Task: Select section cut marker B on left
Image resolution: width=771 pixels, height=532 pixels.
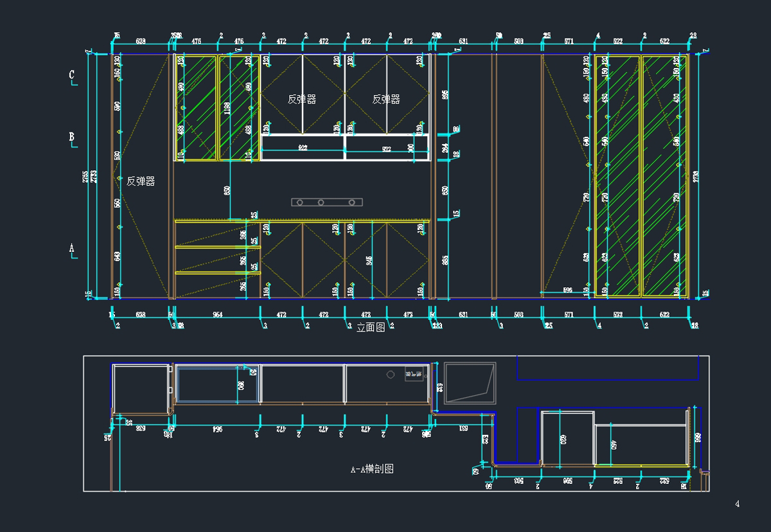Action: pyautogui.click(x=72, y=138)
